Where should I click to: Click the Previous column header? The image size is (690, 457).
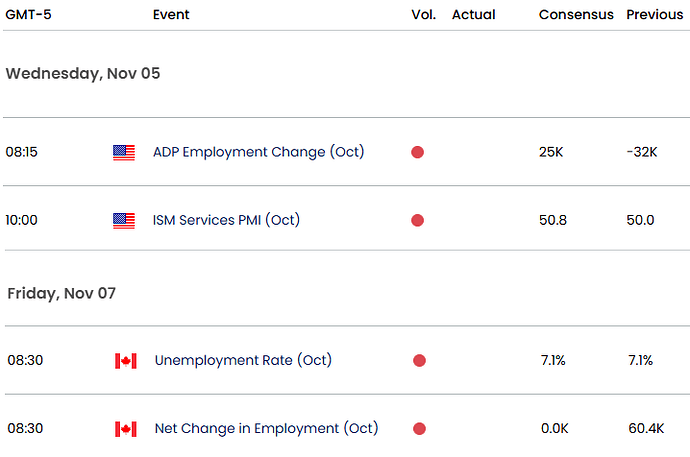pyautogui.click(x=654, y=15)
